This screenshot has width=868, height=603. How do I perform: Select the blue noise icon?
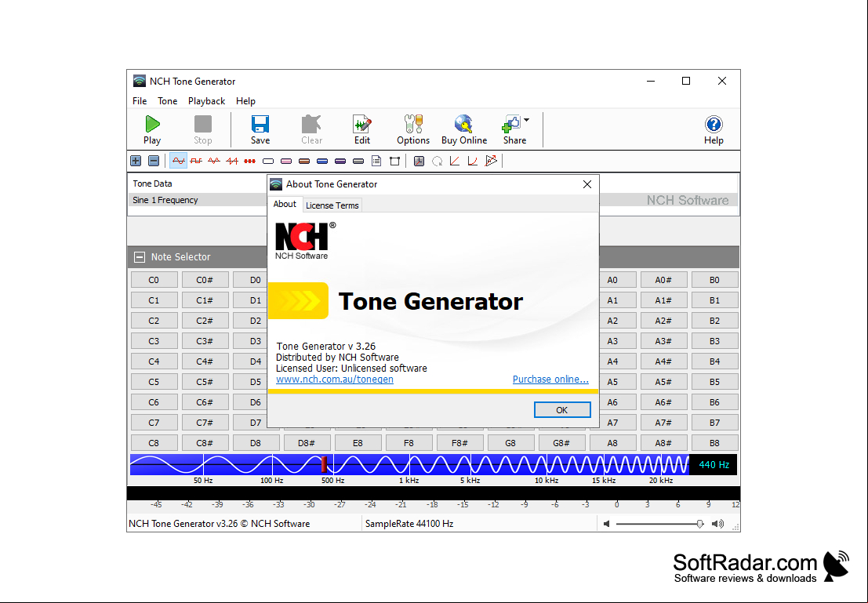click(x=322, y=161)
